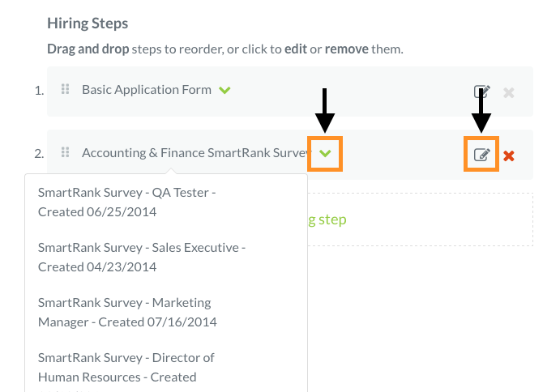This screenshot has width=560, height=392.
Task: Add a new hiring step link
Action: point(327,219)
